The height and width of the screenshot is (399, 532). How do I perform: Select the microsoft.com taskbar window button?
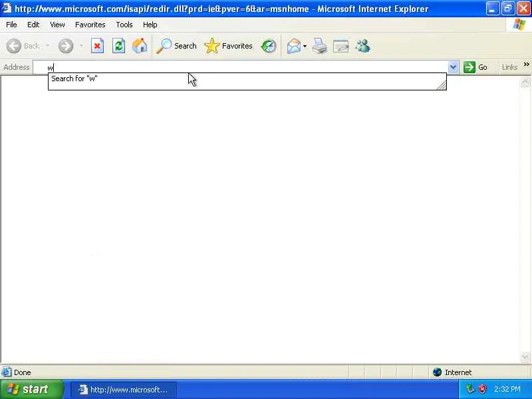coord(124,390)
